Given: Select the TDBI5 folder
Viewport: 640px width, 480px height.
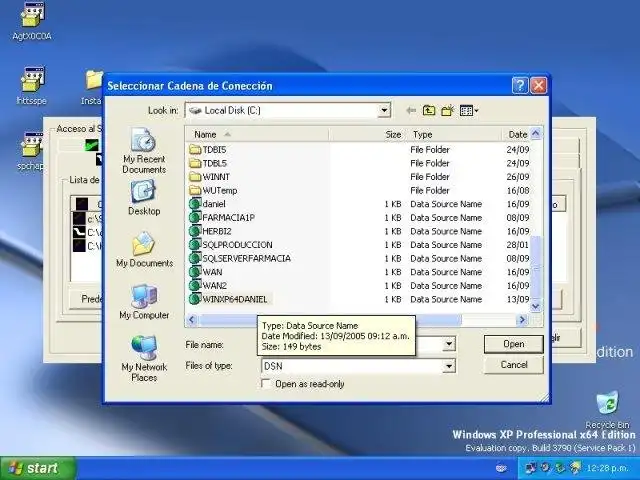Looking at the screenshot, I should (x=208, y=150).
